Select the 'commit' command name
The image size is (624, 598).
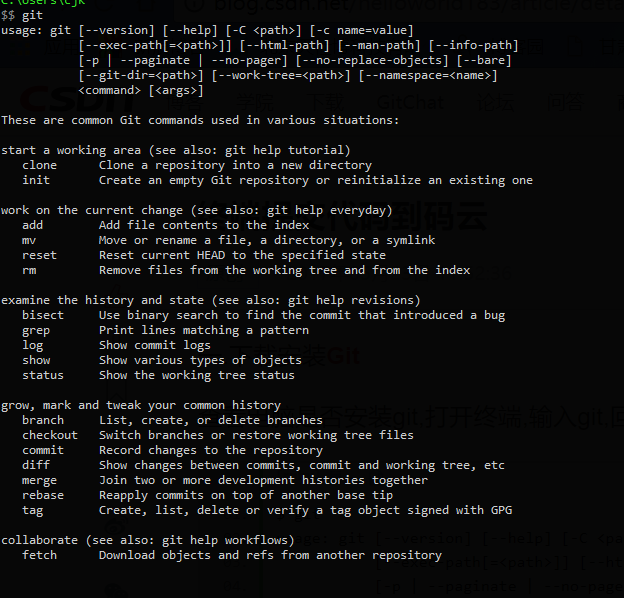[43, 450]
